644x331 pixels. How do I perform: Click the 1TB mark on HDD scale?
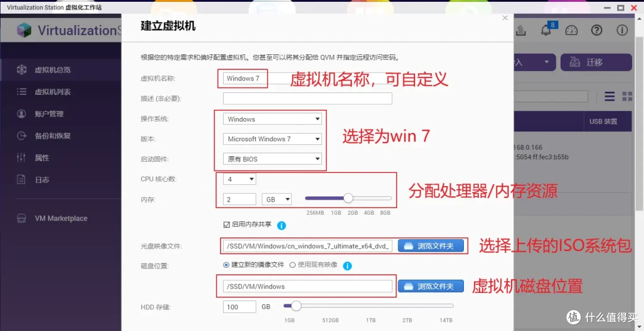coord(370,320)
